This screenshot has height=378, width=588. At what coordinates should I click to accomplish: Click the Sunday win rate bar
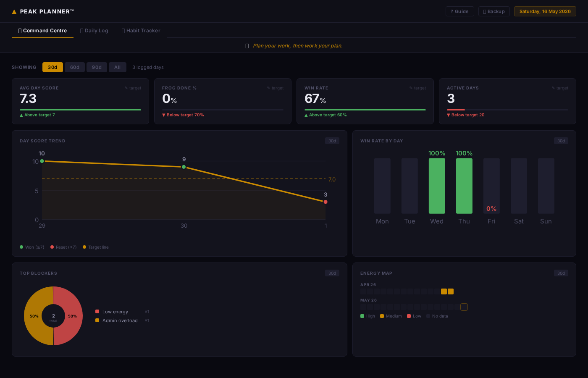[546, 186]
